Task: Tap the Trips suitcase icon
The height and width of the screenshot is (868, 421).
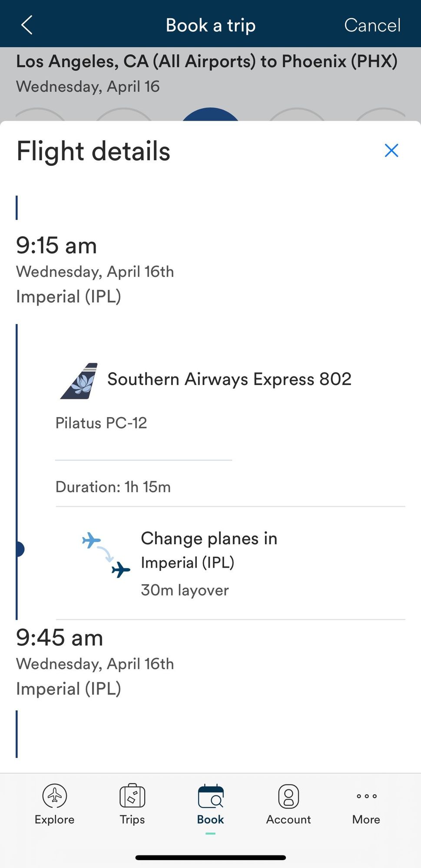Action: pos(132,796)
